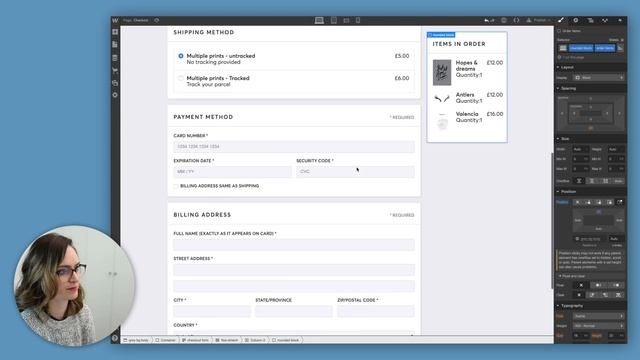This screenshot has height=360, width=640.
Task: Set overflow to visible icon
Action: (x=579, y=181)
